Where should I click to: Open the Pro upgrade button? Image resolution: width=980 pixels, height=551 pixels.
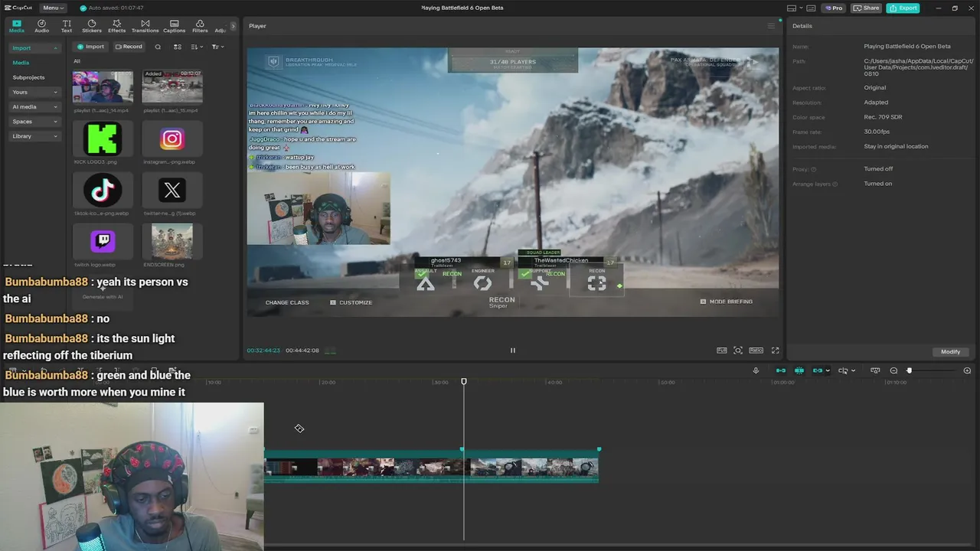click(x=833, y=8)
